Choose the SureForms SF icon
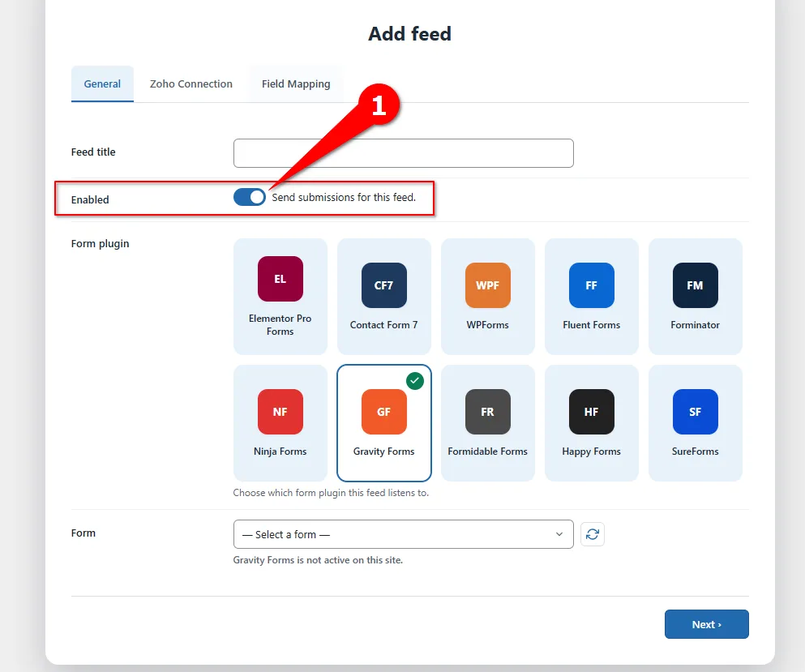This screenshot has width=805, height=672. 695,412
